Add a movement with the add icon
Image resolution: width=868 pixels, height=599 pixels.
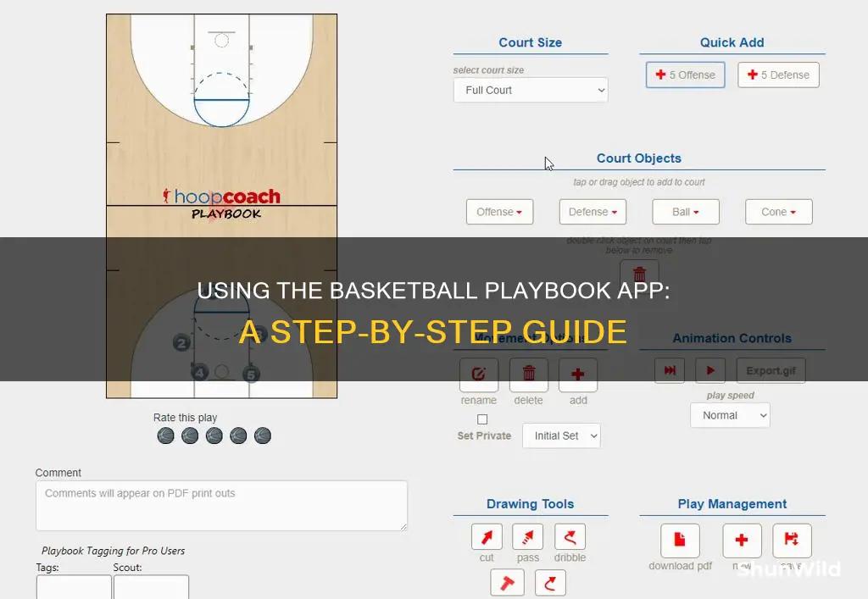pyautogui.click(x=578, y=374)
